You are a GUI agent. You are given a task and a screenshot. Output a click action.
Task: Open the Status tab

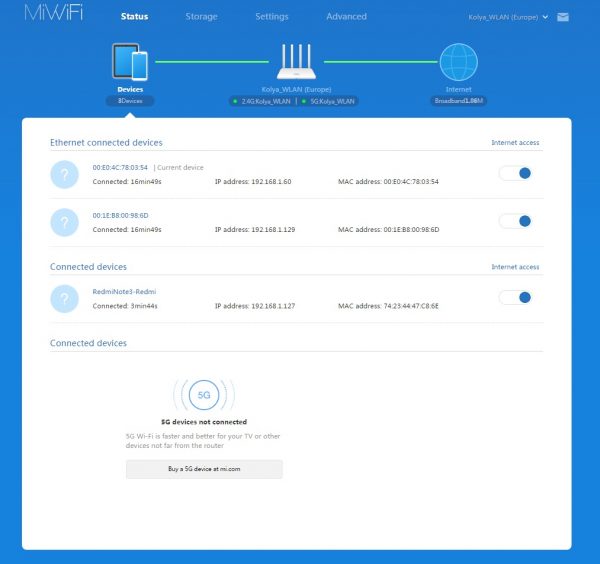pyautogui.click(x=134, y=16)
